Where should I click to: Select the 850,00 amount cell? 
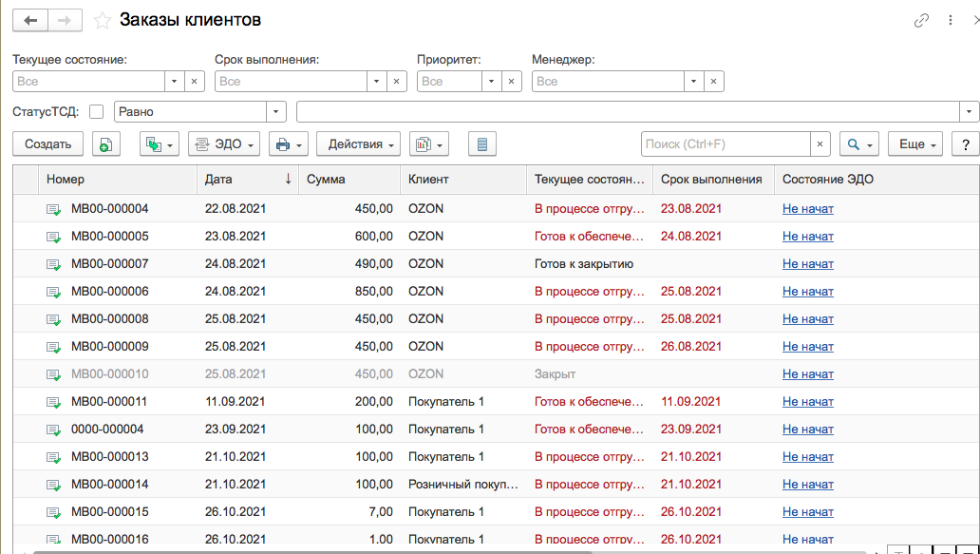point(349,292)
